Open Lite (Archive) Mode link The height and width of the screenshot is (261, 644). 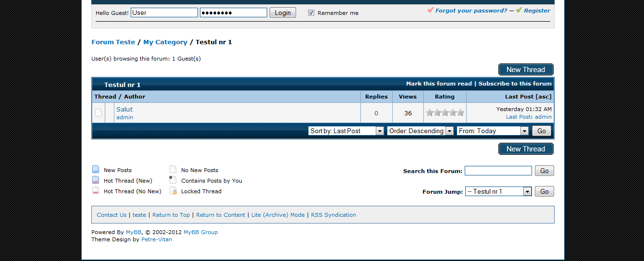(278, 215)
